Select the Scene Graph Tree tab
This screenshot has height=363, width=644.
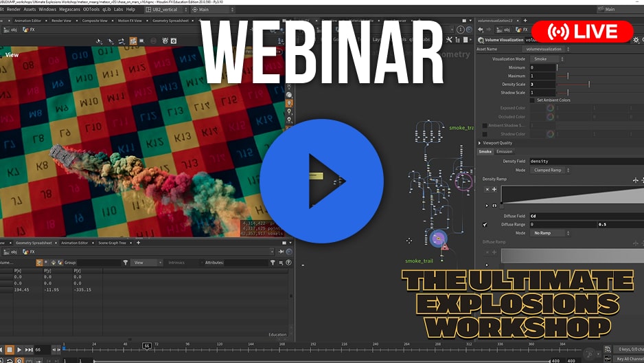point(112,243)
